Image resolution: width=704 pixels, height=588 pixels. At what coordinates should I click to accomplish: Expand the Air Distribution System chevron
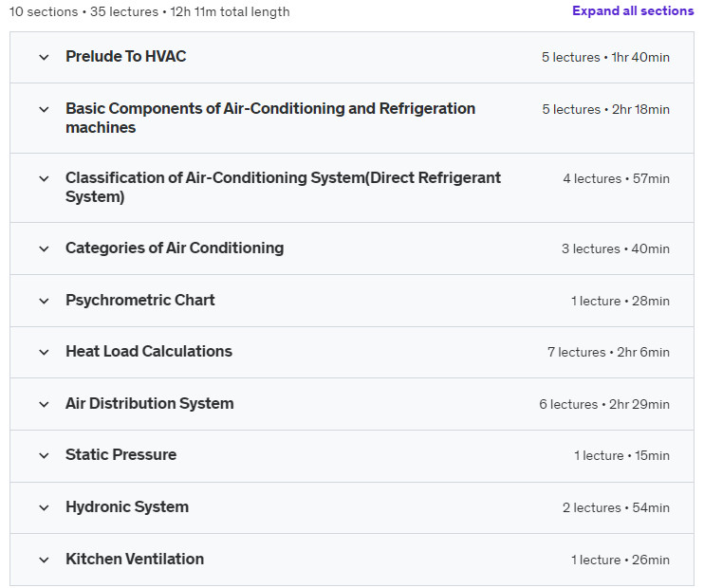pos(44,404)
